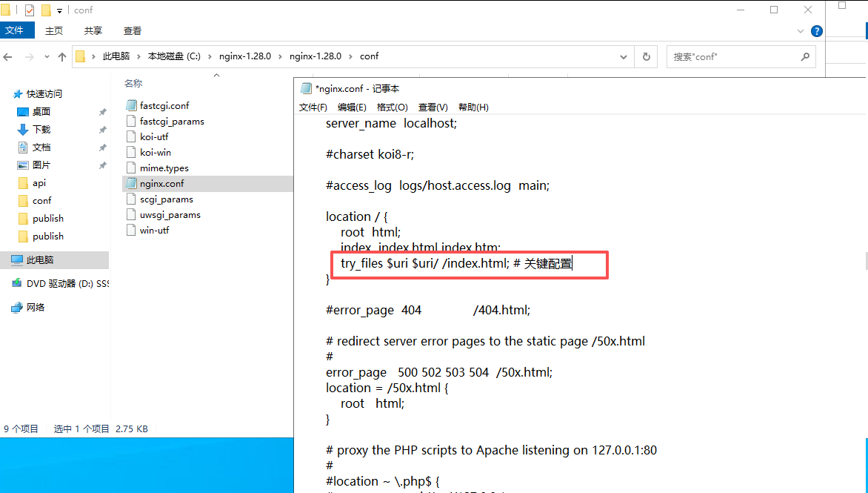
Task: Open api folder in navigation pane
Action: tap(39, 183)
